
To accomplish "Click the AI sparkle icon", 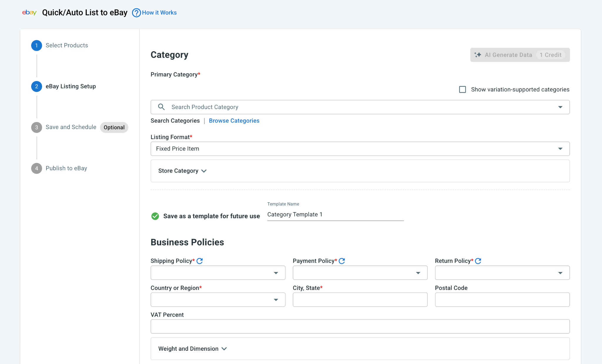I will (x=478, y=55).
